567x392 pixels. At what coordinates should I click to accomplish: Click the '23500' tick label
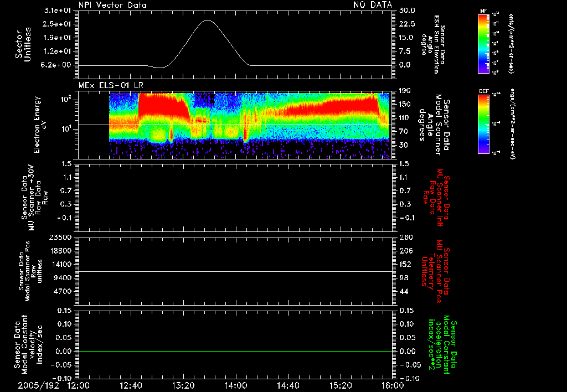click(x=60, y=238)
